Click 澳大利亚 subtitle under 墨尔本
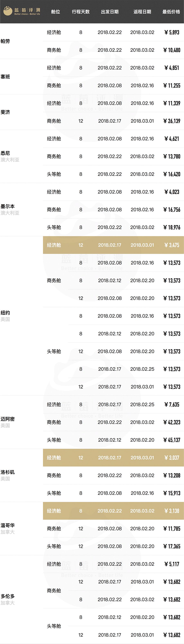The width and height of the screenshot is (184, 644). point(10,213)
